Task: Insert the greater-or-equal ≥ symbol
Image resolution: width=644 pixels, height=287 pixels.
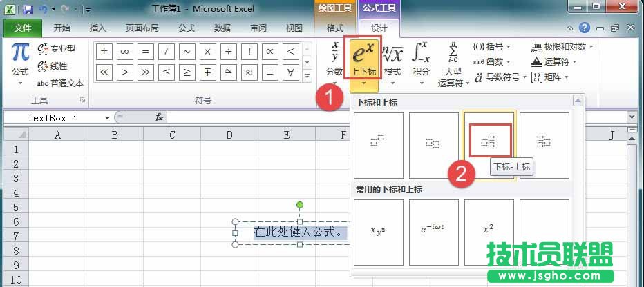Action: (x=187, y=72)
